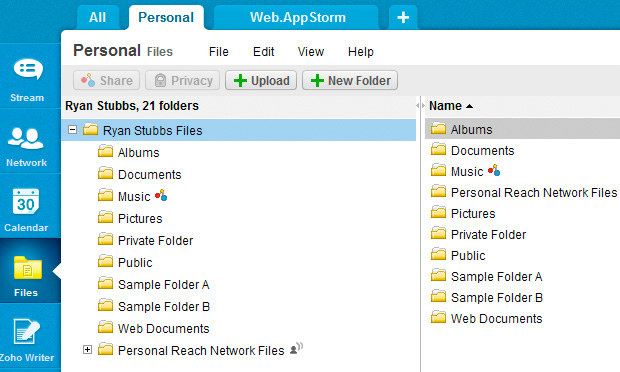
Task: Click the Privacy button
Action: (182, 81)
